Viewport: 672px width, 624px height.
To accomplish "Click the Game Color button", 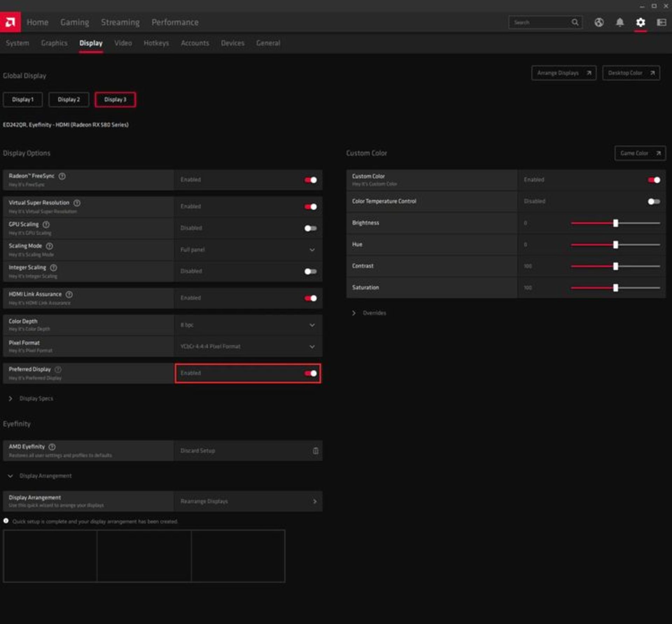I will pyautogui.click(x=640, y=153).
